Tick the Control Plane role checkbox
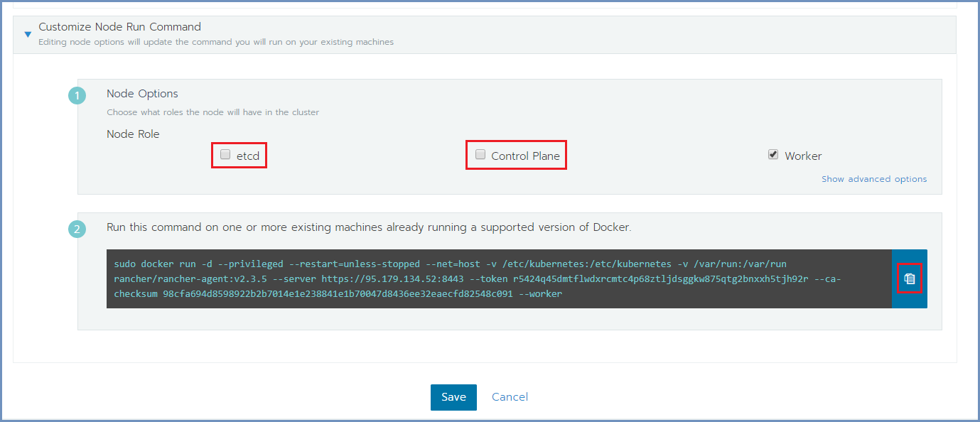 click(x=480, y=154)
